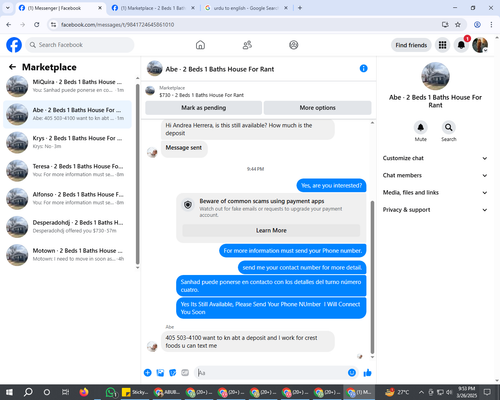
Task: Open Abe's large profile thumbnail
Action: click(x=435, y=76)
